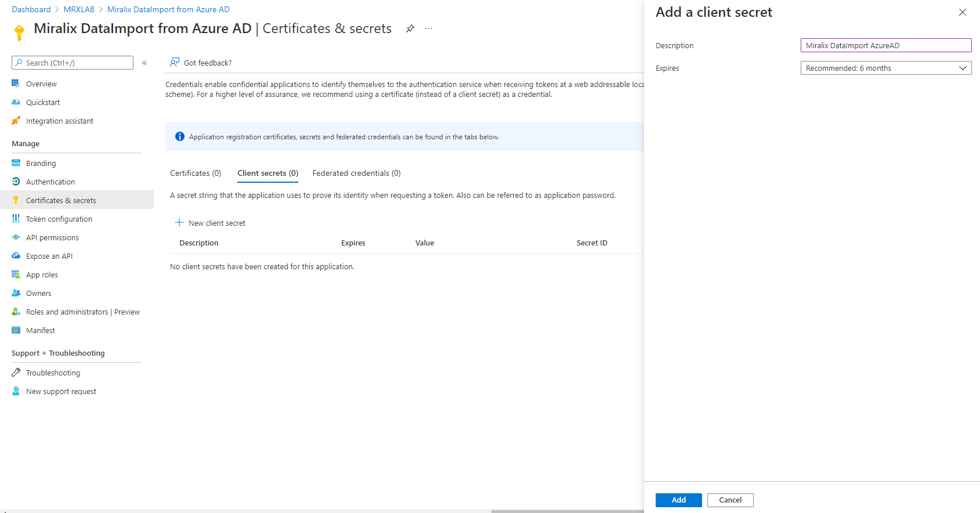The height and width of the screenshot is (513, 980).
Task: Go to Quickstart page
Action: click(x=43, y=102)
